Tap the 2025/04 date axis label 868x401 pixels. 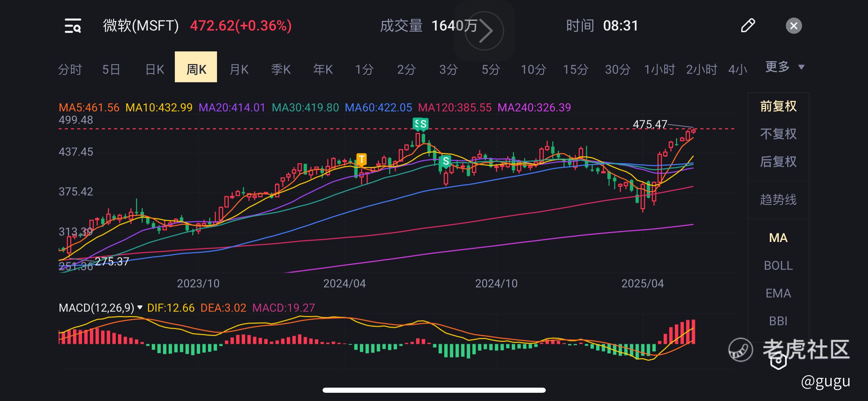tap(642, 283)
